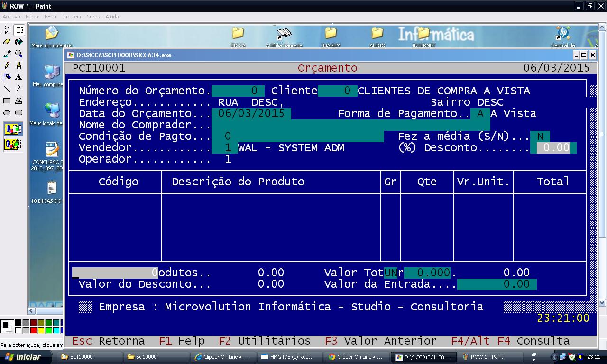This screenshot has width=607, height=364.
Task: Pick the black color swatch
Action: [x=18, y=323]
